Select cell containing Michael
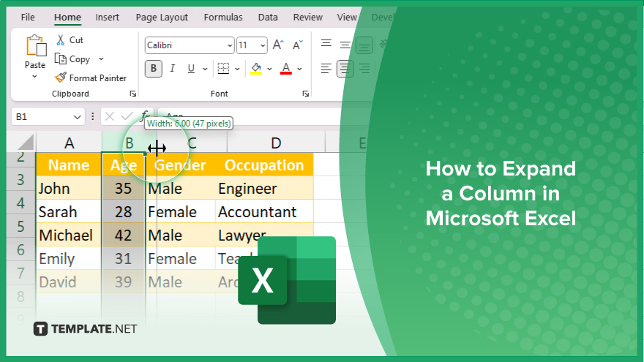This screenshot has width=644, height=362. (x=69, y=235)
